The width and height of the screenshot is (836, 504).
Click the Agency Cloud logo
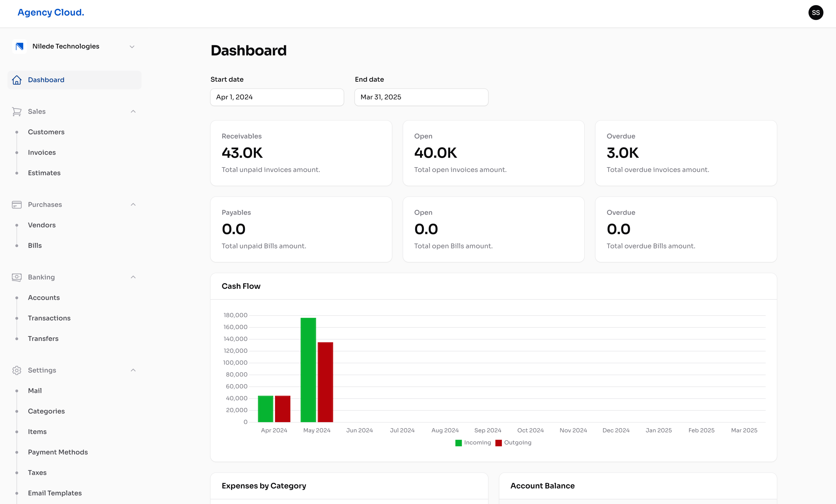(51, 13)
